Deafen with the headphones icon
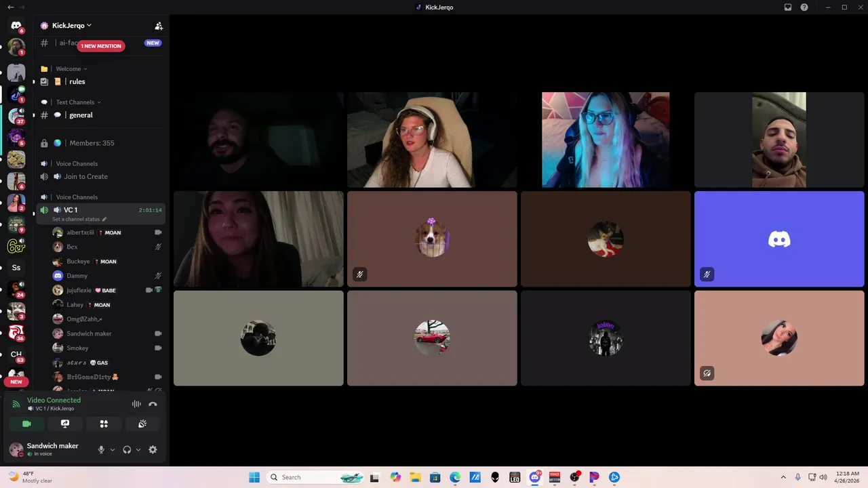868x488 pixels. (127, 449)
